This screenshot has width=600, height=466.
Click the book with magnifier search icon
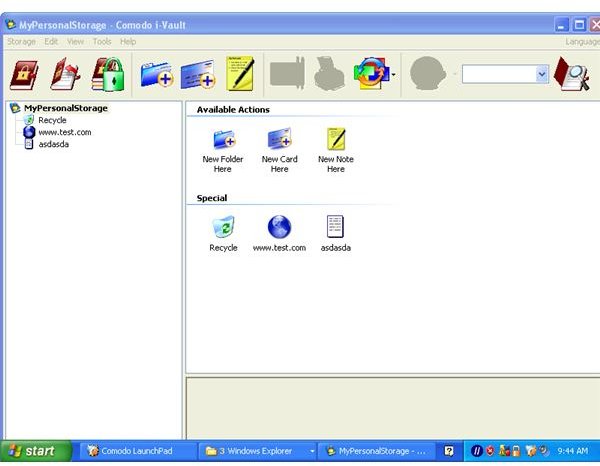(572, 74)
